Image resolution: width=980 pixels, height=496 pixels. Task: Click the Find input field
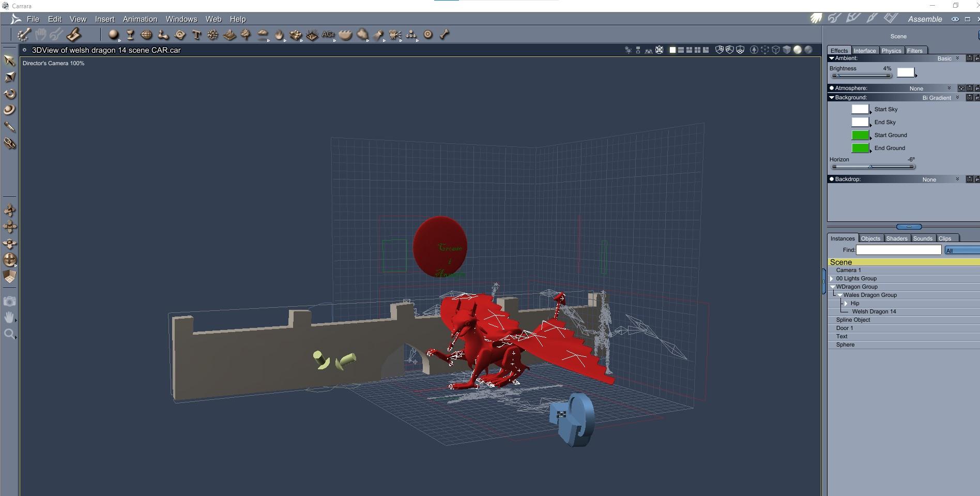coord(899,250)
